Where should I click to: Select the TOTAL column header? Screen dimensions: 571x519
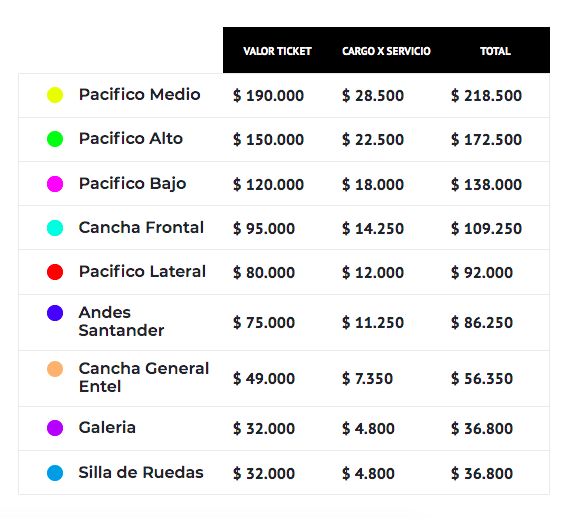[x=495, y=51]
